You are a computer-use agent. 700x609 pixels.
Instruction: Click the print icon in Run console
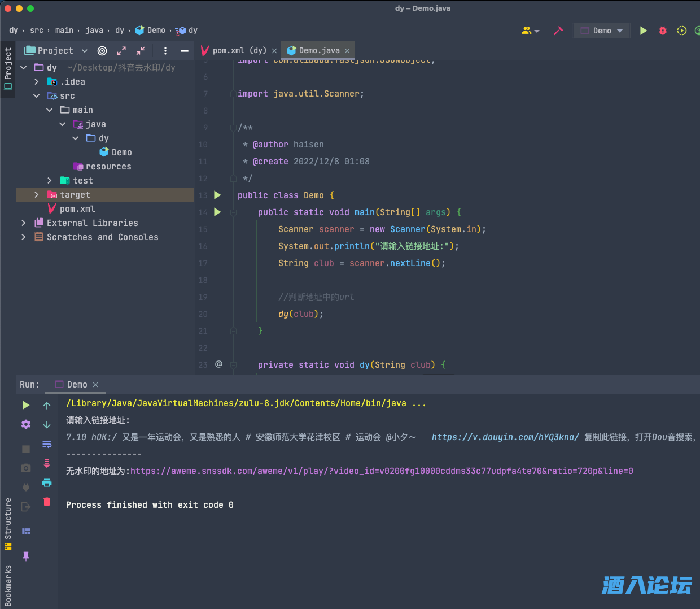pos(47,482)
